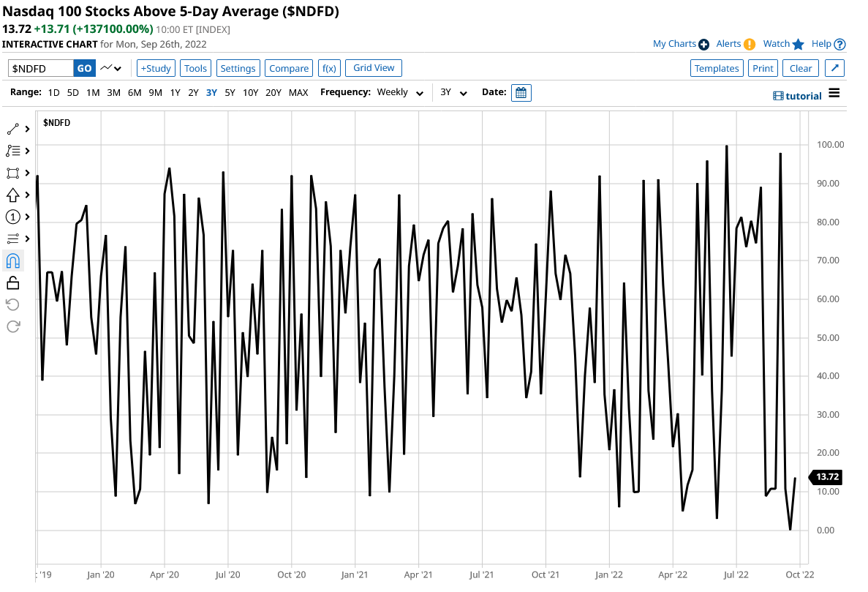Open the Date calendar picker
868x592 pixels.
521,92
